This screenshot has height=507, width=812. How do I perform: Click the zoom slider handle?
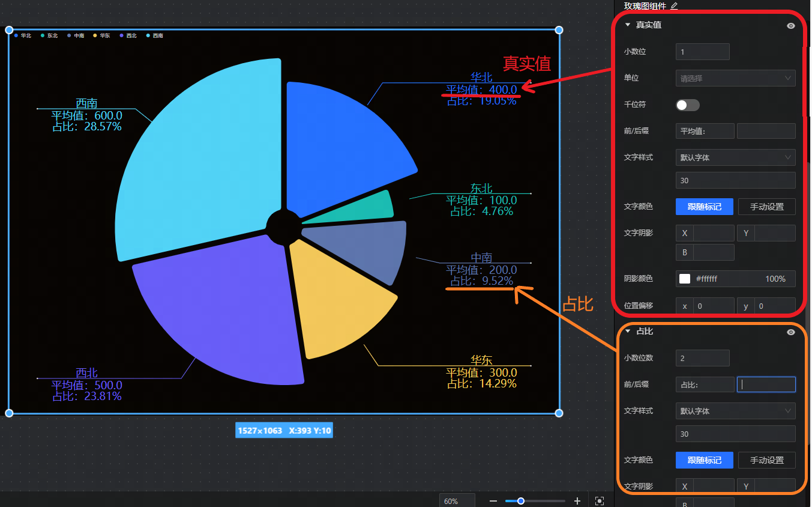click(521, 501)
